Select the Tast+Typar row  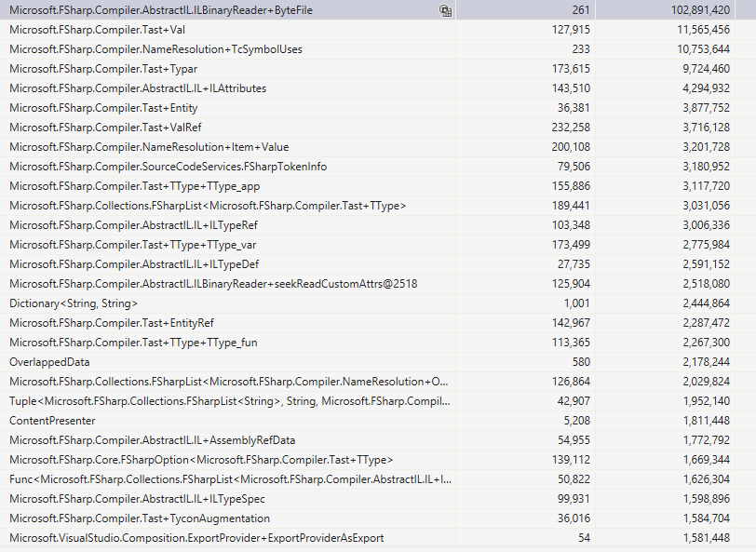point(378,69)
